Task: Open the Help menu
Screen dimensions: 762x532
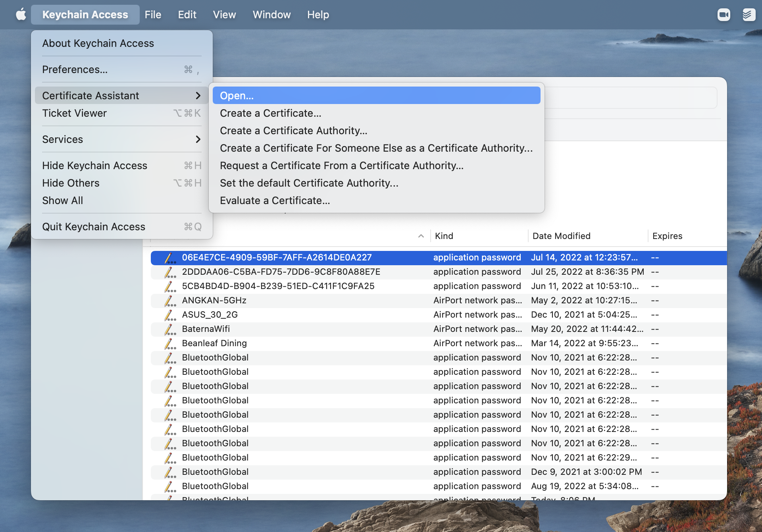Action: point(318,15)
